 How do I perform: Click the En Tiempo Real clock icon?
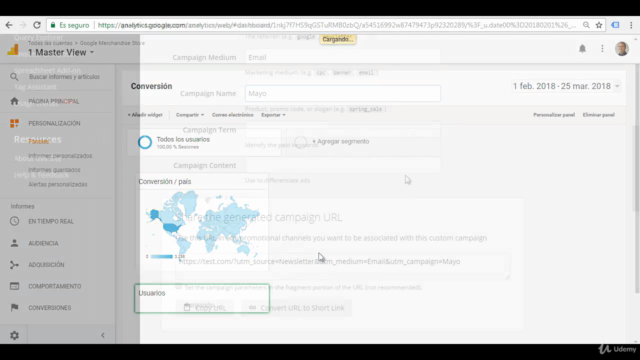click(x=14, y=221)
